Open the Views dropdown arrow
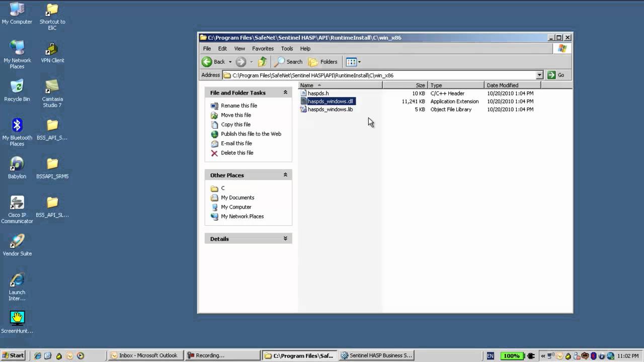Viewport: 644px width, 362px height. [359, 62]
